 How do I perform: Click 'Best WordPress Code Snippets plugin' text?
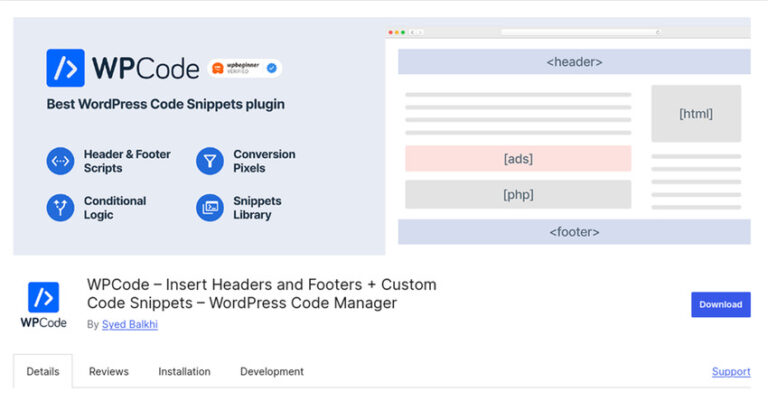(x=166, y=104)
